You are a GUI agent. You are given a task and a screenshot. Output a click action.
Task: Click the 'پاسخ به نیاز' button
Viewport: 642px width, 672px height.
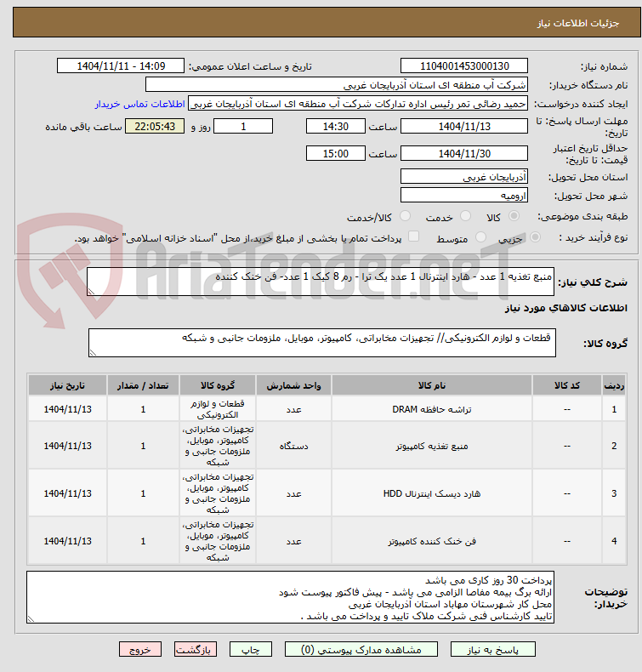pyautogui.click(x=492, y=649)
